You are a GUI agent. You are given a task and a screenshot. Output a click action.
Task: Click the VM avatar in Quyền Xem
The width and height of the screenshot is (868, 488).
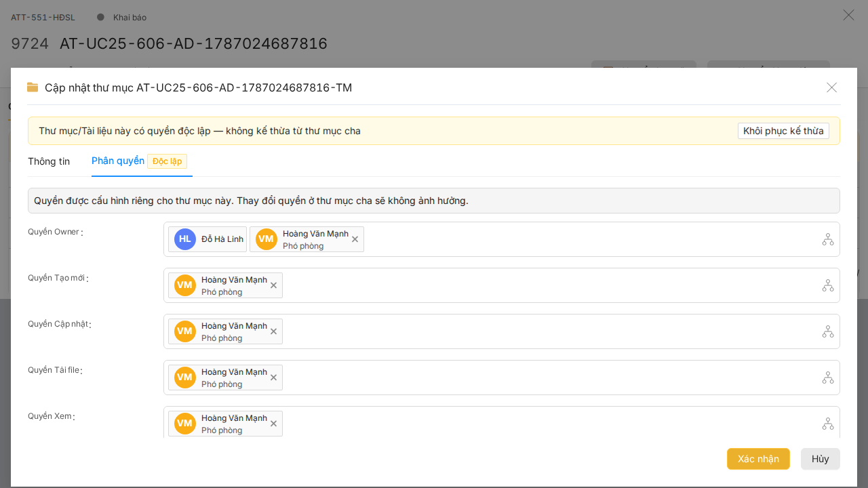(185, 424)
